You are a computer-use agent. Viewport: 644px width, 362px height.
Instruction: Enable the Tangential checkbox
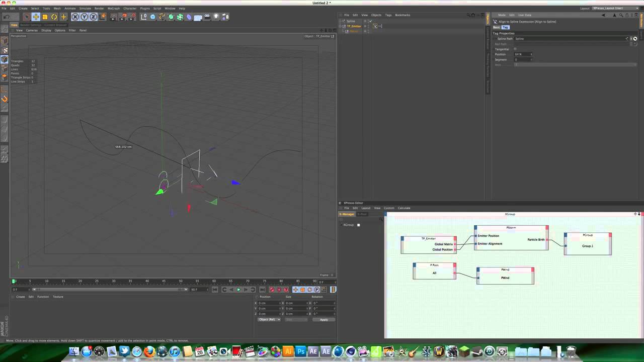[515, 49]
